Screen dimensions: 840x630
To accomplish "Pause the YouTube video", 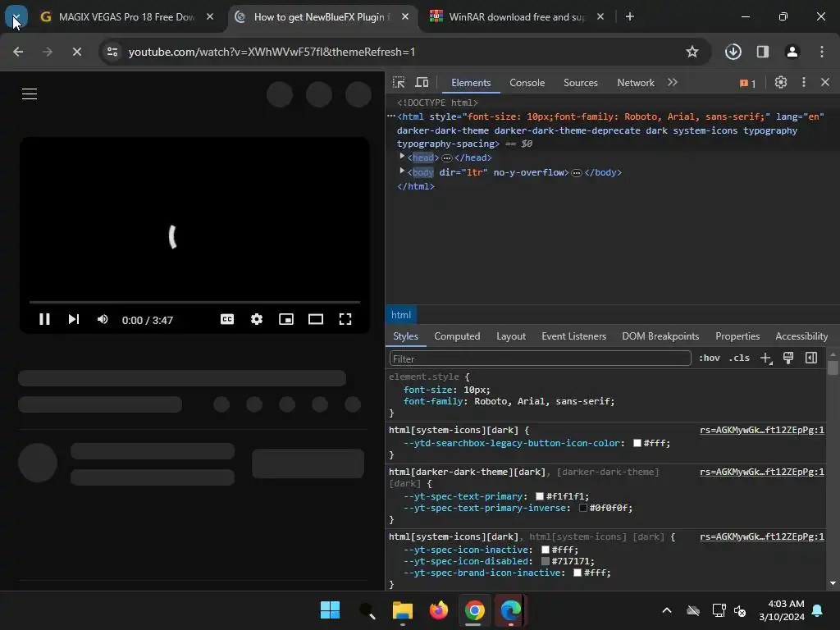I will (x=44, y=319).
